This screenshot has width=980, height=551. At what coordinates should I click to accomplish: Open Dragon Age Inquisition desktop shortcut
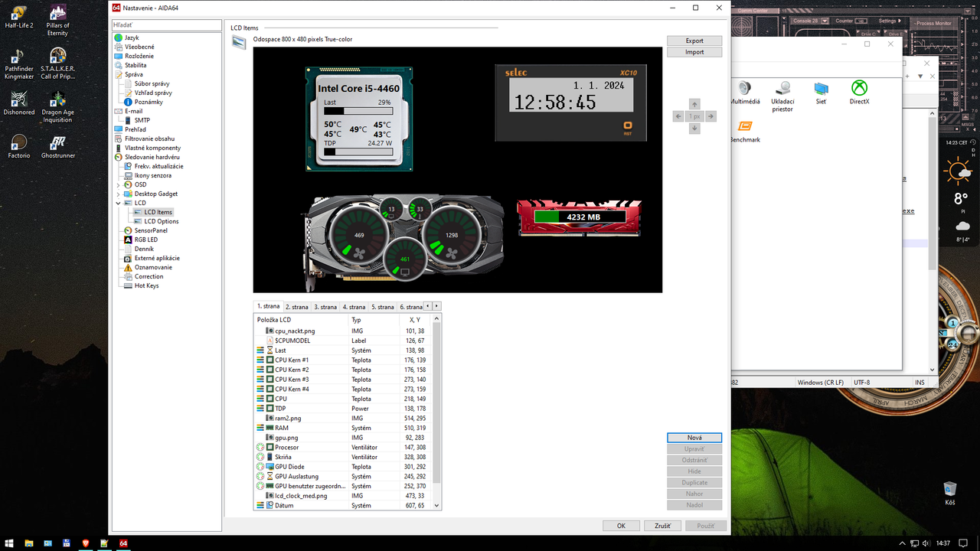[x=57, y=106]
